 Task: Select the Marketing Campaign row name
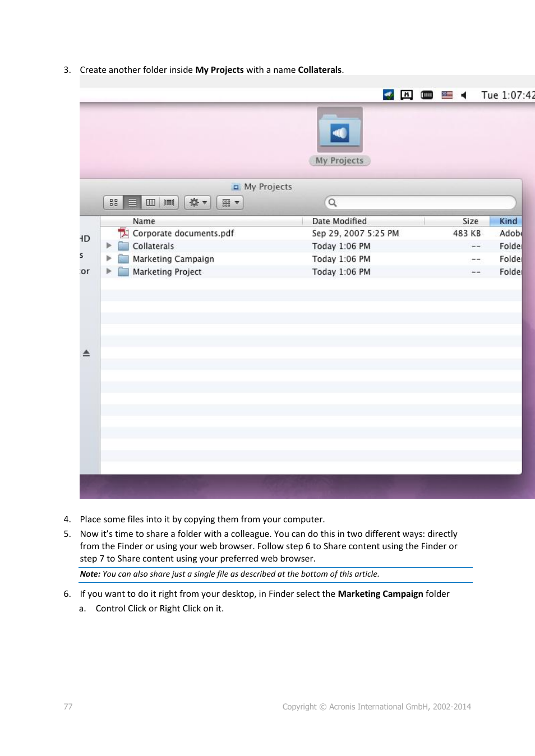point(173,259)
